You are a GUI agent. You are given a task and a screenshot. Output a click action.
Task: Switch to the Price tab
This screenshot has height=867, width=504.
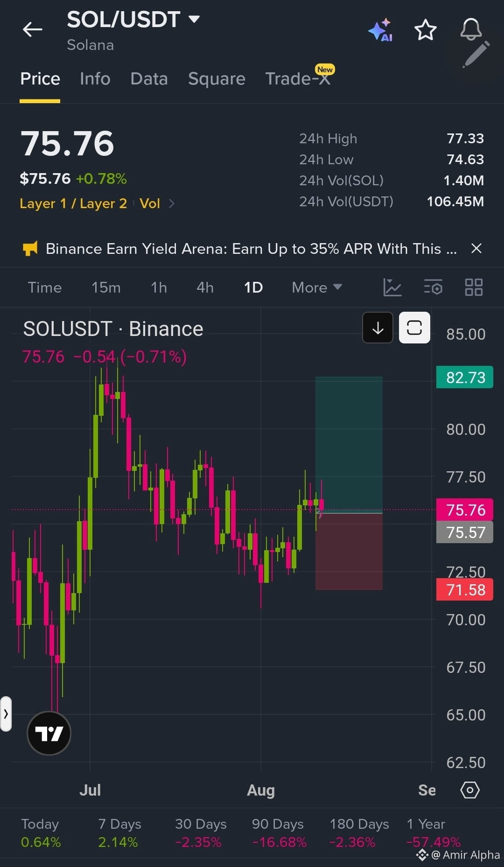click(x=40, y=79)
